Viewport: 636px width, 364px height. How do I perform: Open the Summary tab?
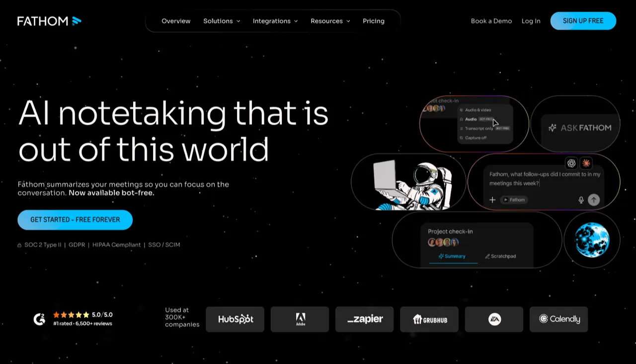[452, 256]
